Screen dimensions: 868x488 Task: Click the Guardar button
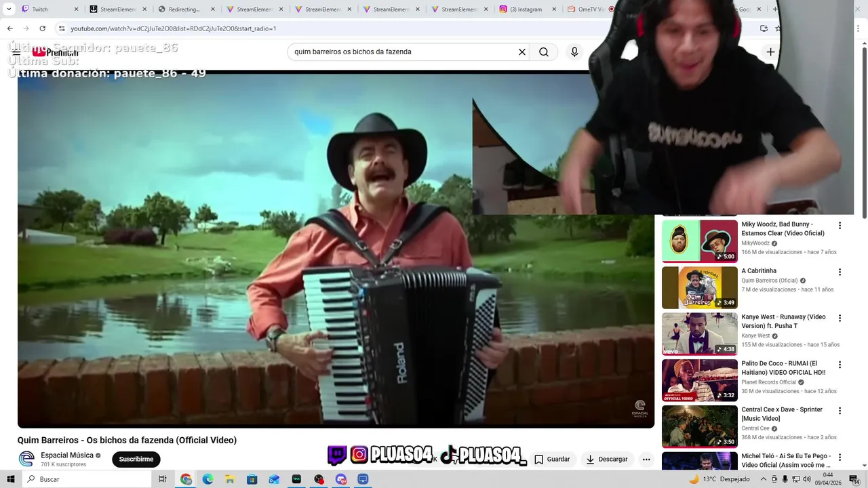pos(552,459)
